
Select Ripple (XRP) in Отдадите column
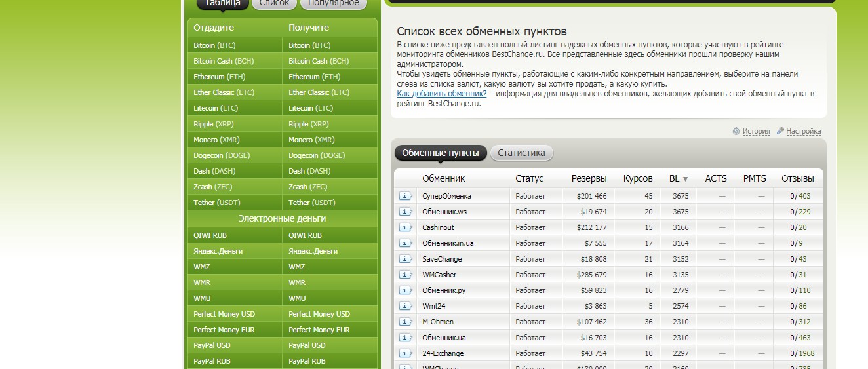click(235, 124)
